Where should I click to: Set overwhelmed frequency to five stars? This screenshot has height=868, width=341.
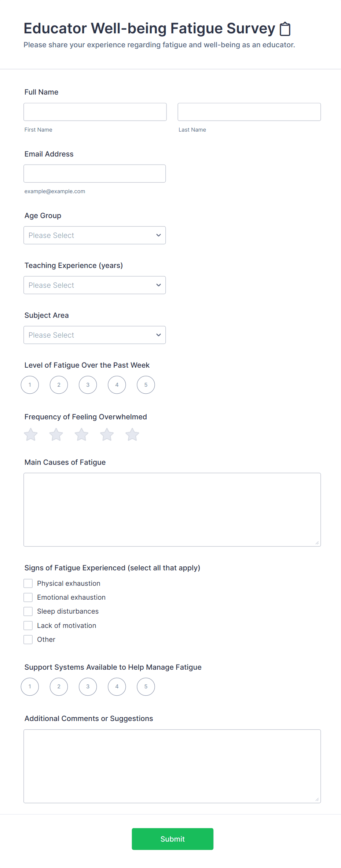tap(132, 435)
